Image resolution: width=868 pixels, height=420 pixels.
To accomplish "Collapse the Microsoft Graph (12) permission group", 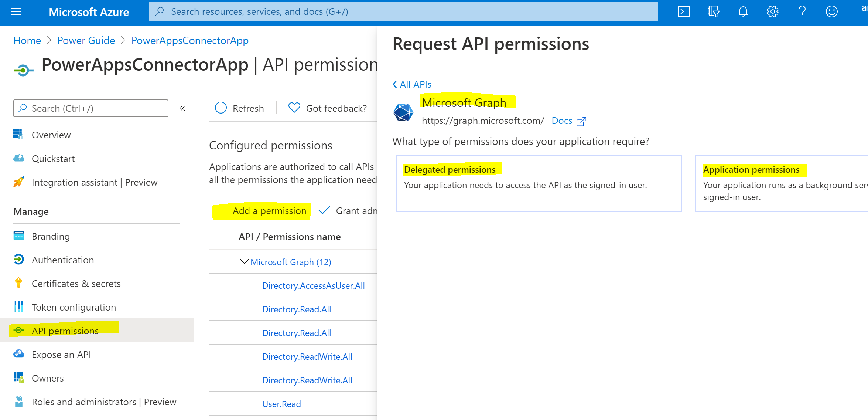I will tap(244, 262).
